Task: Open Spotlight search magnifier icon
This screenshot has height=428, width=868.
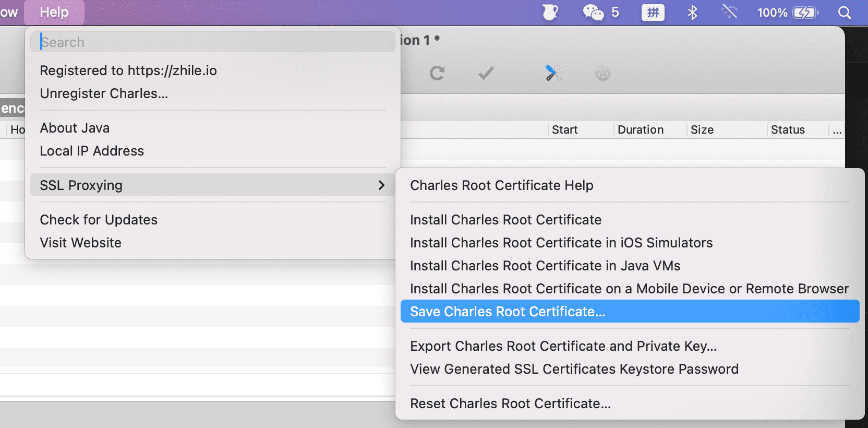Action: pos(845,13)
